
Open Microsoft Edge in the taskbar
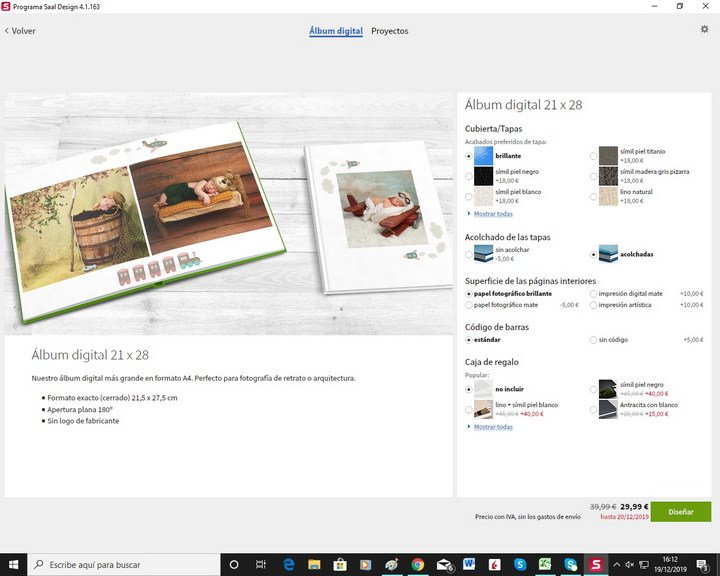pyautogui.click(x=288, y=565)
